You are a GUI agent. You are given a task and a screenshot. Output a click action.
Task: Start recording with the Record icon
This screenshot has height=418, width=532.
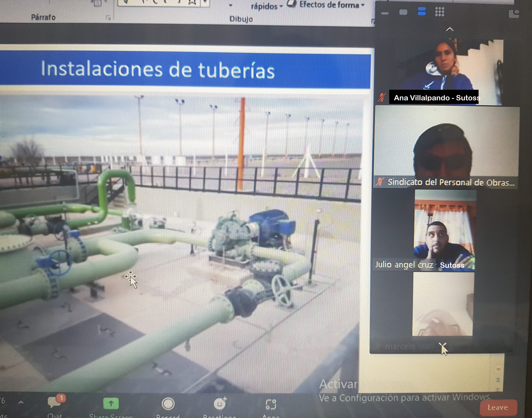click(168, 404)
